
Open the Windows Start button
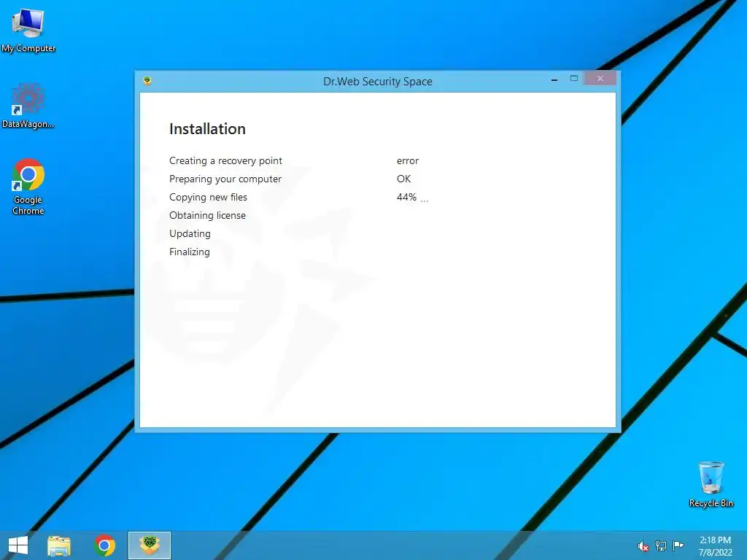18,545
